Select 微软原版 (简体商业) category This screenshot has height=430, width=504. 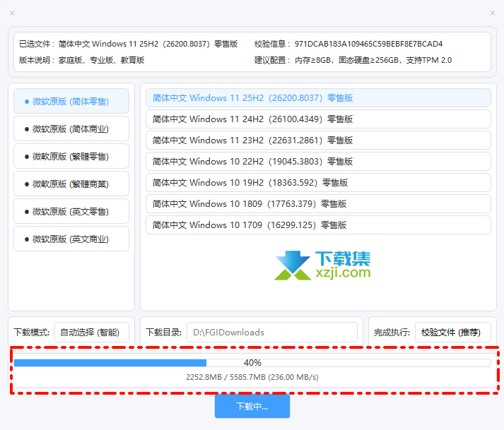[x=71, y=129]
